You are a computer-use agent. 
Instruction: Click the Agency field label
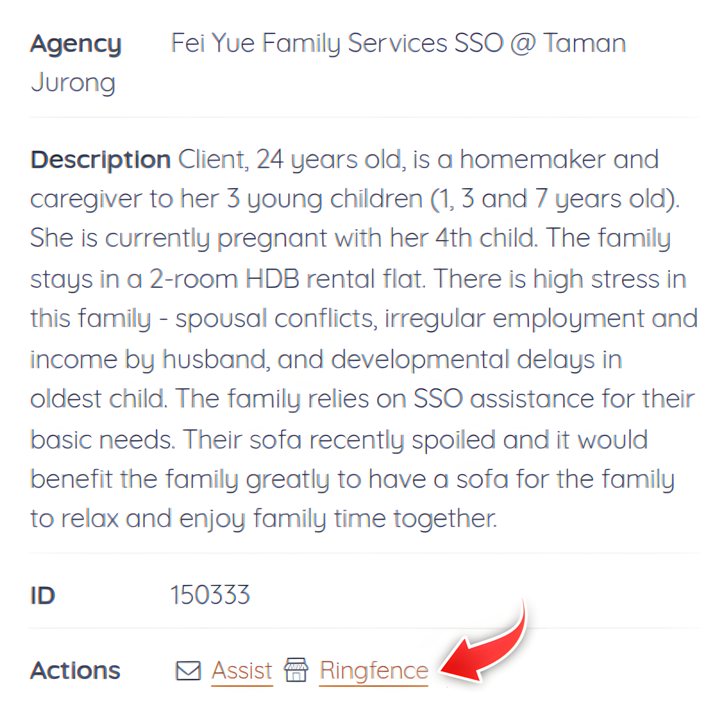pos(76,44)
